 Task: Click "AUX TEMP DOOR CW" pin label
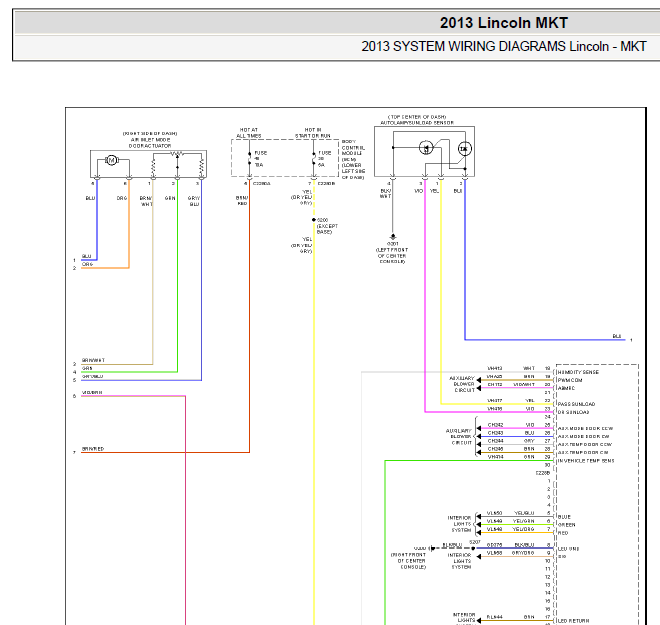pos(583,452)
